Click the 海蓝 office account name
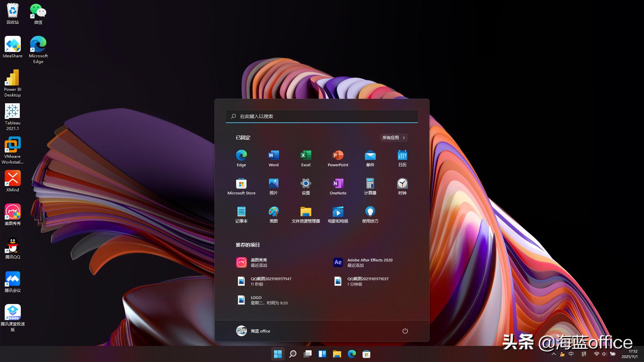Image resolution: width=644 pixels, height=362 pixels. point(260,331)
